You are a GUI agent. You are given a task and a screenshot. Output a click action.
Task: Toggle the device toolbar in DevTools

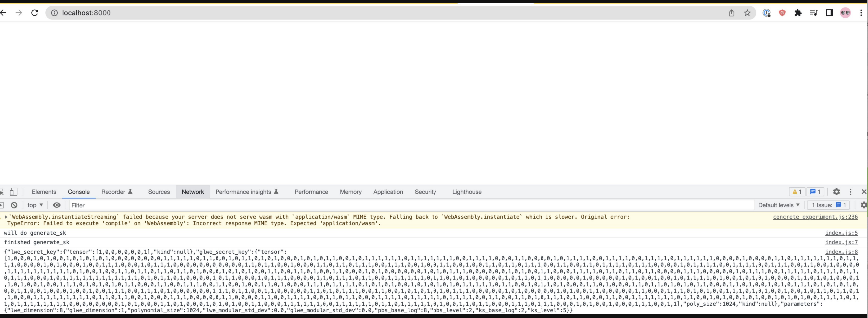click(14, 192)
